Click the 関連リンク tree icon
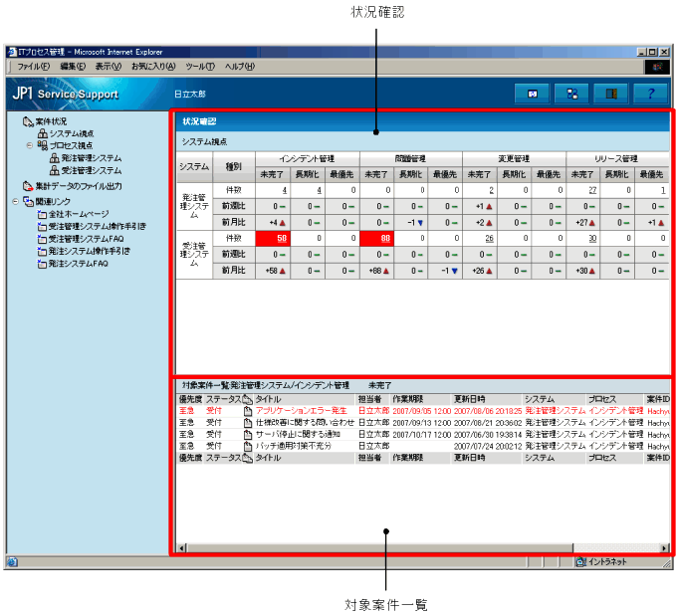The width and height of the screenshot is (678, 616). coord(29,201)
